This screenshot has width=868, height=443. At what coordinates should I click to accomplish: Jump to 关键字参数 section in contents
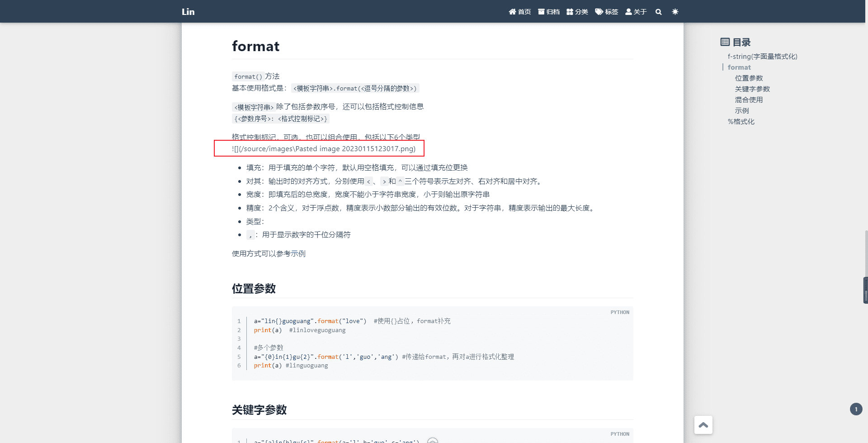(x=752, y=89)
